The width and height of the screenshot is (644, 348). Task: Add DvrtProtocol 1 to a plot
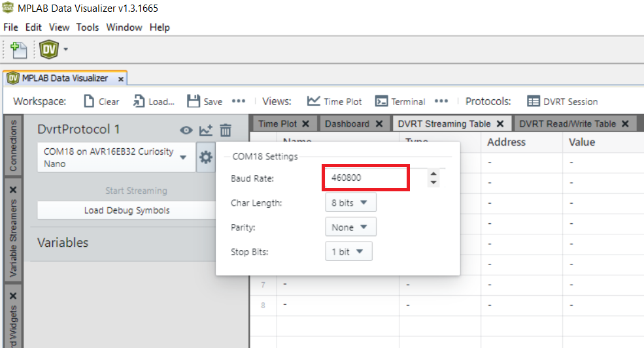(x=206, y=130)
